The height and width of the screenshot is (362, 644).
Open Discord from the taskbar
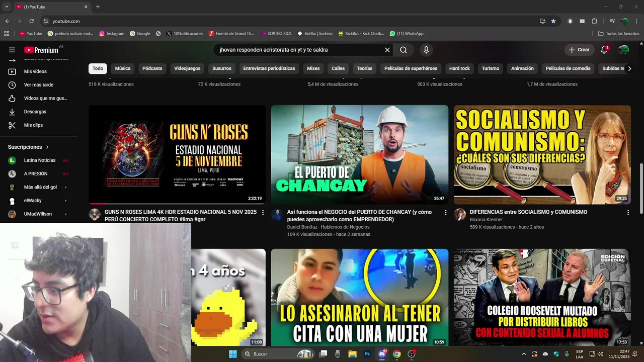(x=382, y=354)
